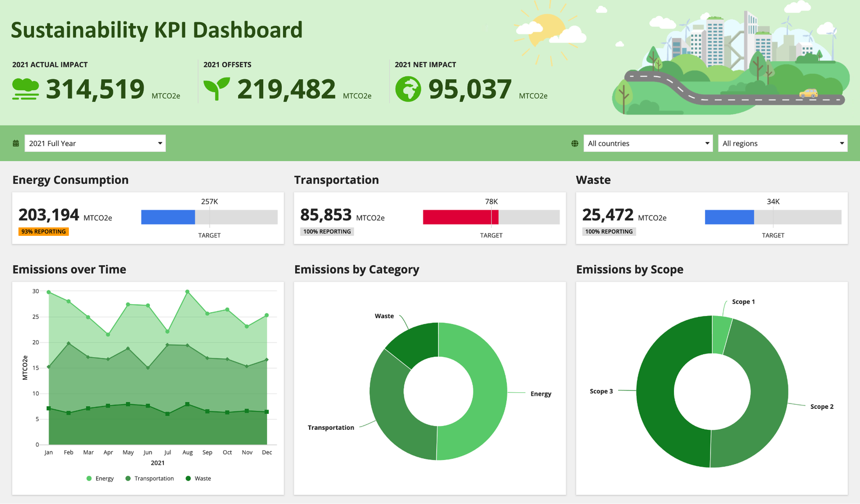
Task: Click the globe Net Impact icon
Action: click(x=408, y=89)
